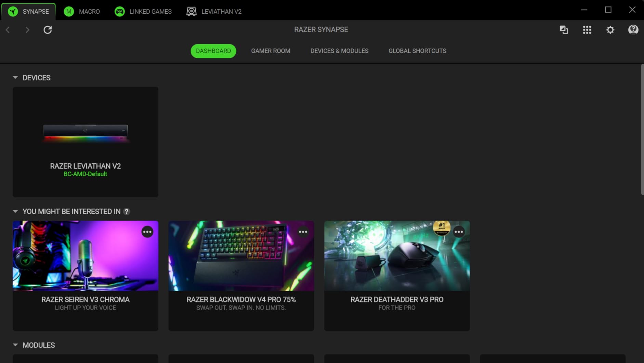Screen dimensions: 644x363
Task: Click Razer BlackWidow V4 Pro 75% title
Action: click(241, 299)
